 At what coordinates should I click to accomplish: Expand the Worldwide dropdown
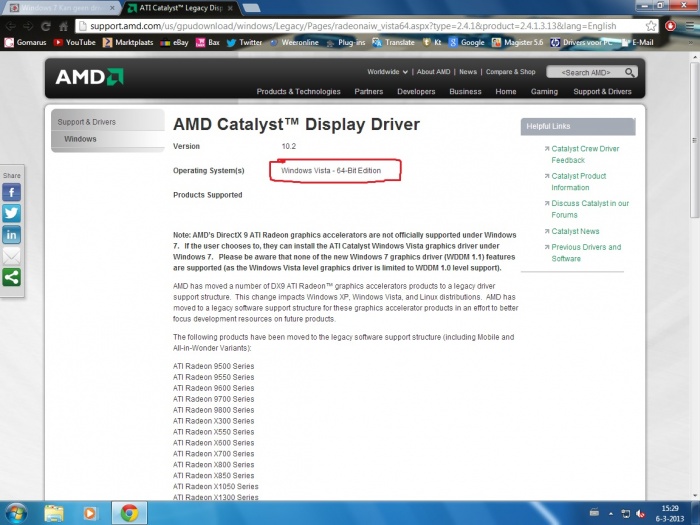(387, 71)
